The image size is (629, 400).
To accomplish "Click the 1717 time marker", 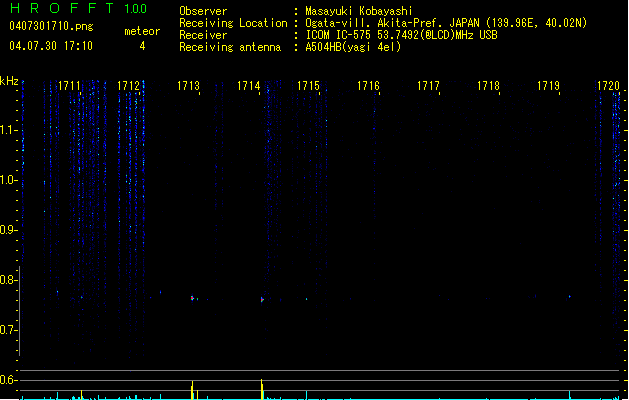I will point(428,86).
